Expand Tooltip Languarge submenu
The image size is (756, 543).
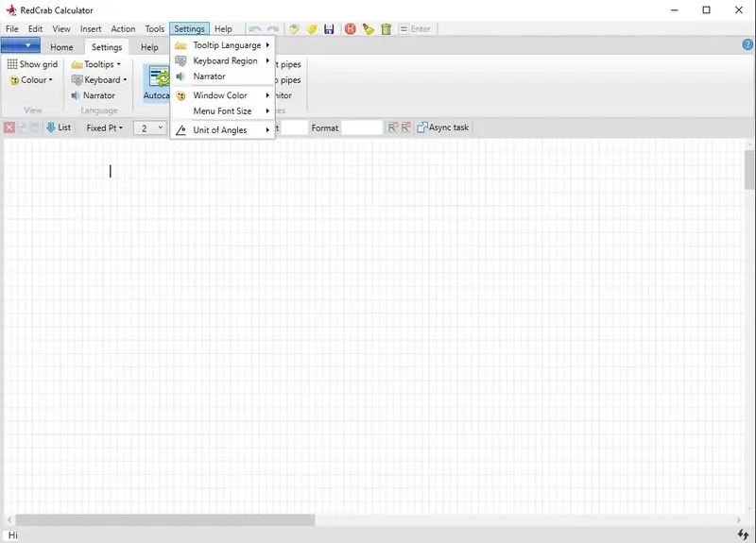[x=223, y=45]
